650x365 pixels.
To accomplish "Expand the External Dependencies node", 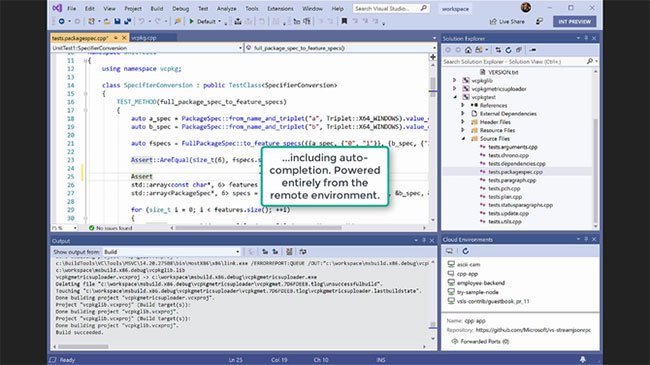I will (x=463, y=114).
